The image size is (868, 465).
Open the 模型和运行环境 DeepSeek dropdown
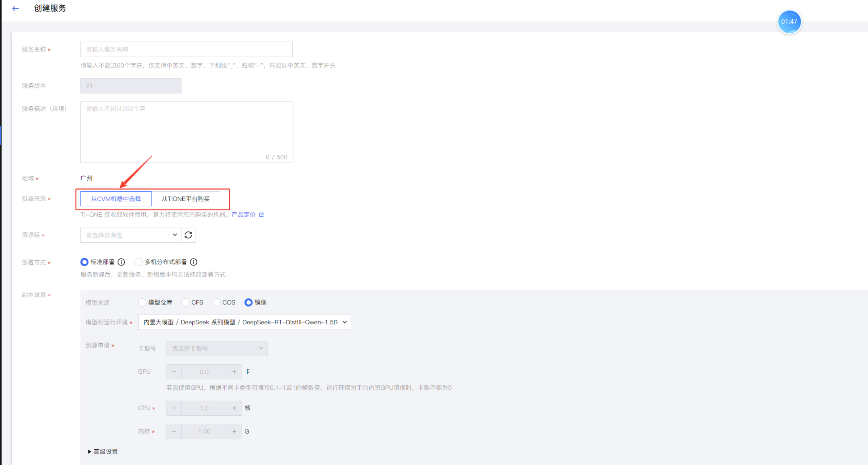(244, 322)
